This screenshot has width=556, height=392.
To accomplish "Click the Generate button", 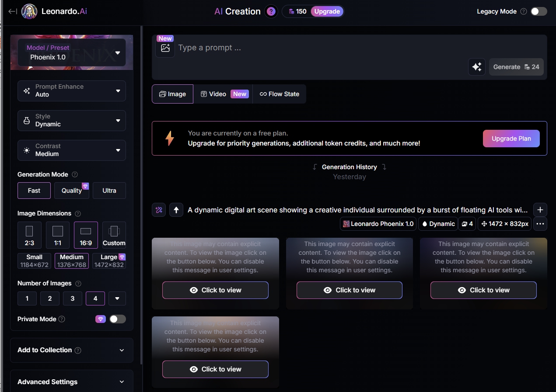I will click(516, 67).
